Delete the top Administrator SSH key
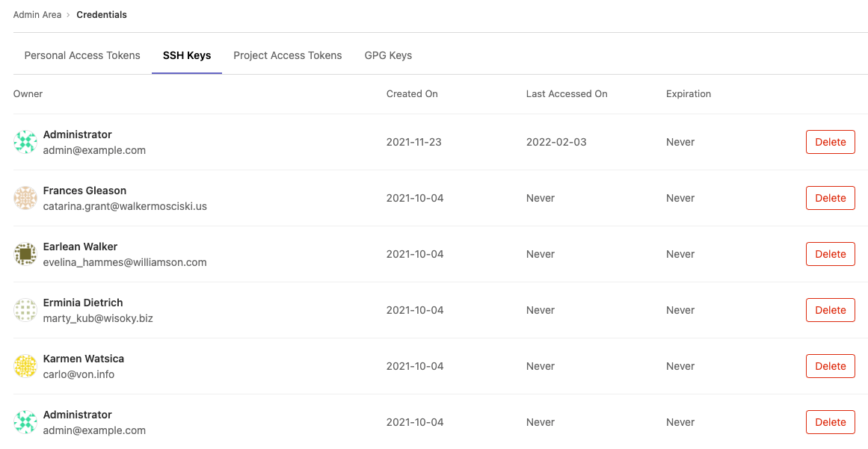Viewport: 868px width, 449px height. (x=830, y=142)
